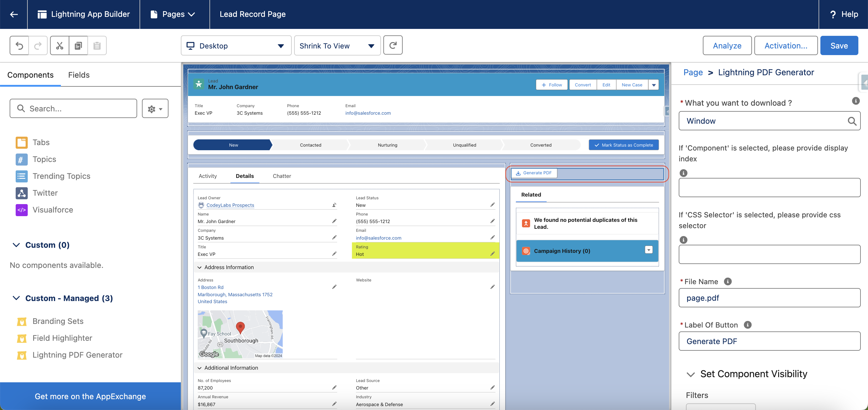Click the Visualforce code icon
868x410 pixels.
pos(22,210)
